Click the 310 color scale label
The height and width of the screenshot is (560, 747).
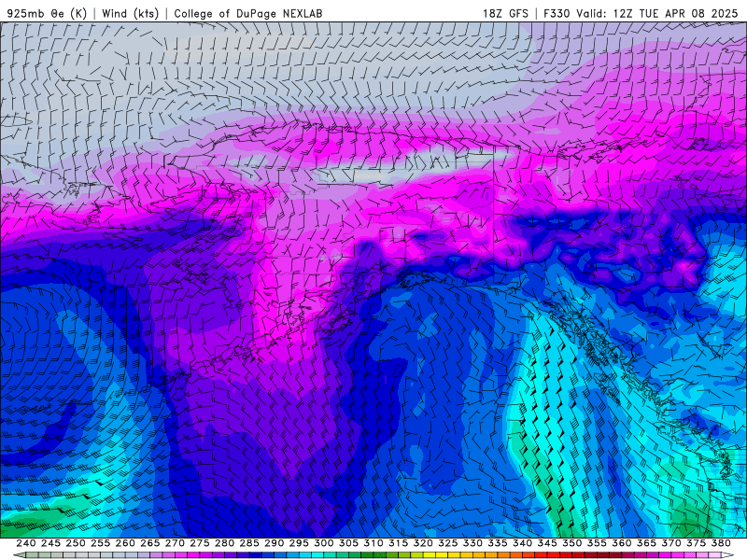pyautogui.click(x=373, y=543)
